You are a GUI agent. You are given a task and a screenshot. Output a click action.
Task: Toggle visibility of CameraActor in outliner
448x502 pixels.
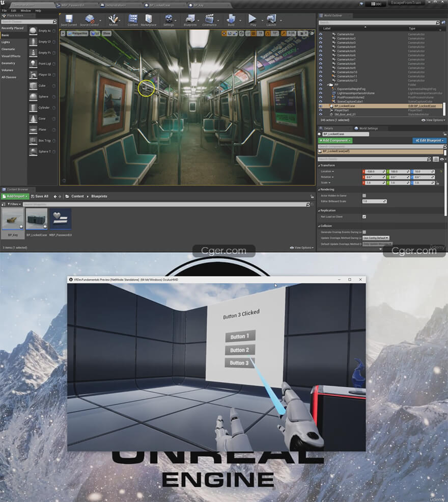click(x=321, y=34)
